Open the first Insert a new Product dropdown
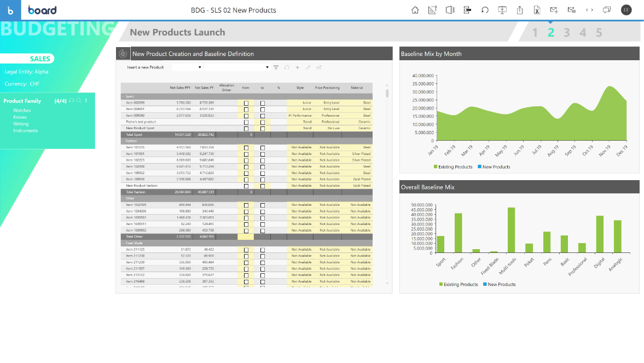This screenshot has height=363, width=644. 187,67
